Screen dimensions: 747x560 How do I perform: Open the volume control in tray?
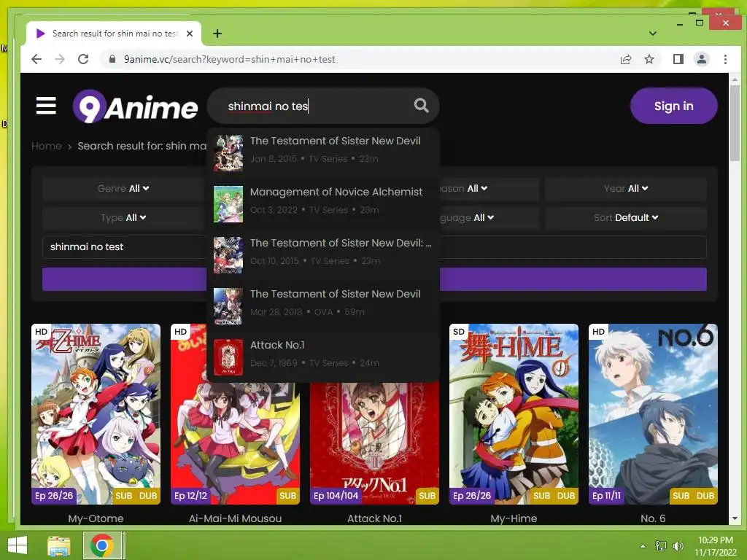coord(678,545)
